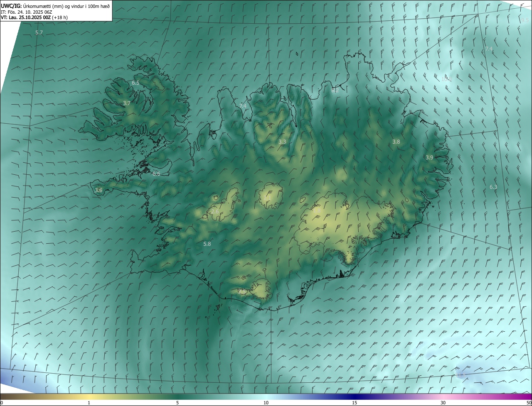This screenshot has height=406, width=532.
Task: Click the '15' label on the colour scale
Action: click(x=355, y=403)
